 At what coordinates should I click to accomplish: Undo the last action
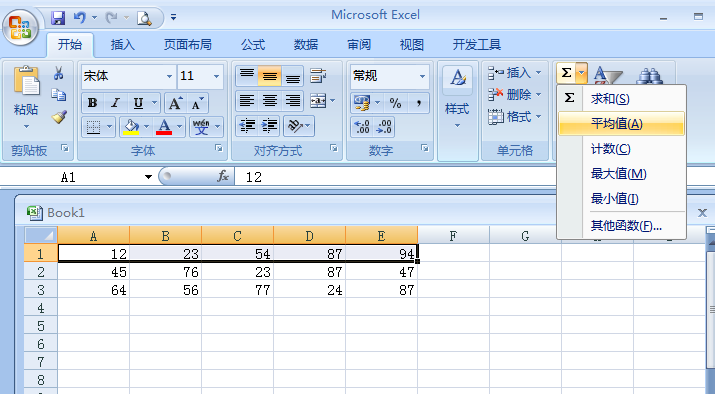coord(79,18)
